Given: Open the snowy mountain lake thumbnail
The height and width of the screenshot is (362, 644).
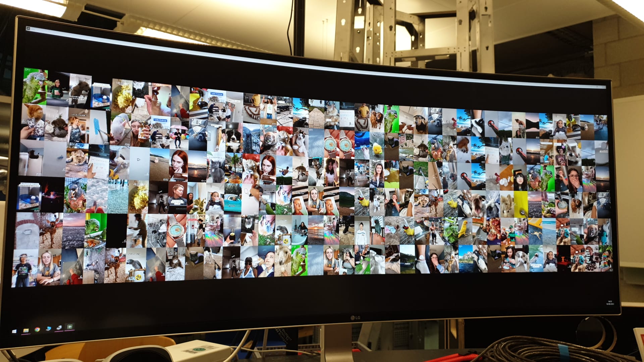Looking at the screenshot, I should [465, 258].
